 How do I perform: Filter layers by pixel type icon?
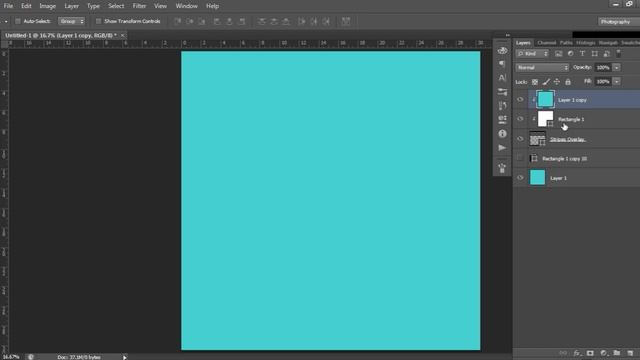pyautogui.click(x=558, y=54)
